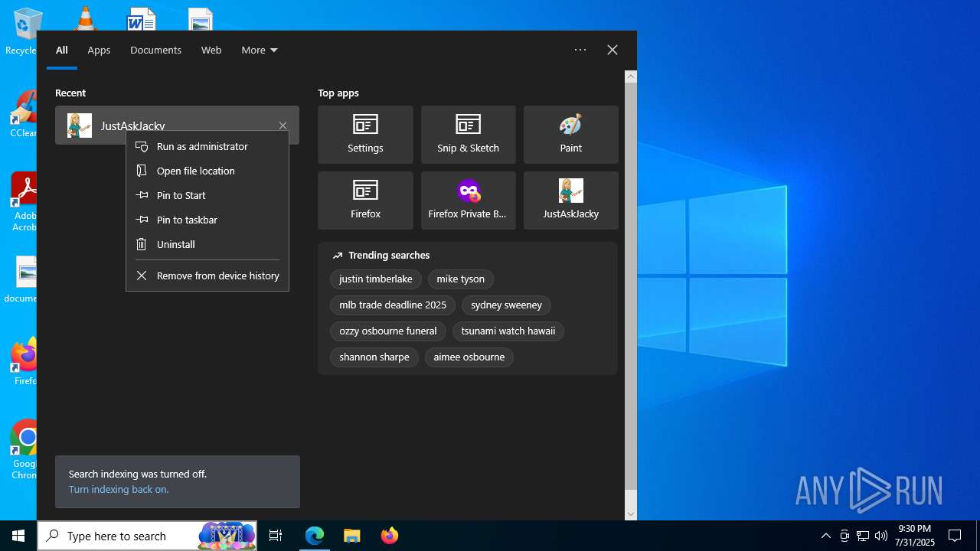The height and width of the screenshot is (551, 980).
Task: Select the Google Chrome desktop shortcut
Action: click(x=23, y=450)
